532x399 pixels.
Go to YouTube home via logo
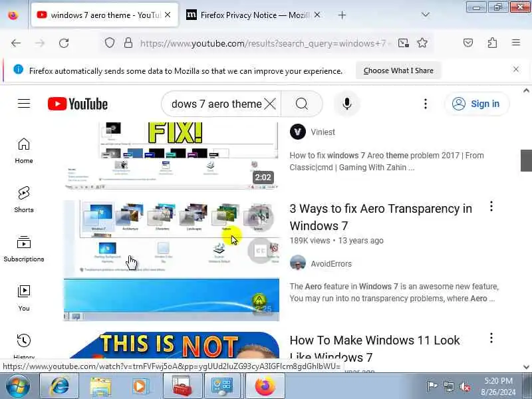[x=78, y=104]
